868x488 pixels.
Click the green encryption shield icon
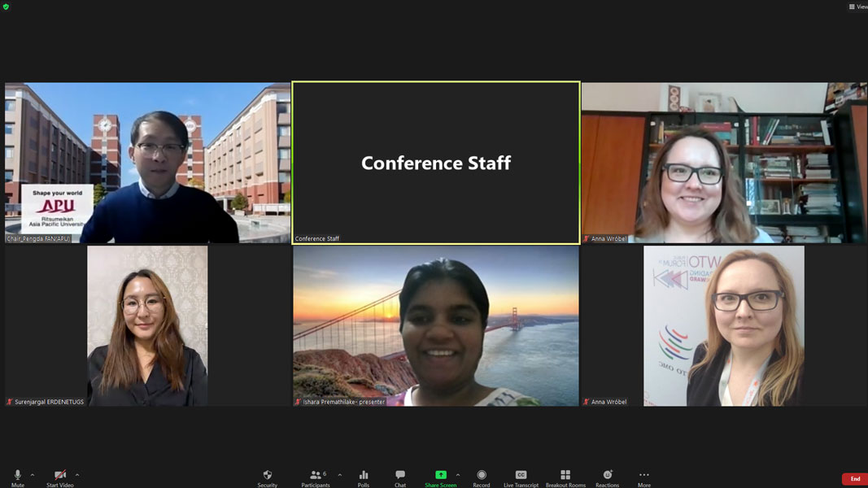6,7
